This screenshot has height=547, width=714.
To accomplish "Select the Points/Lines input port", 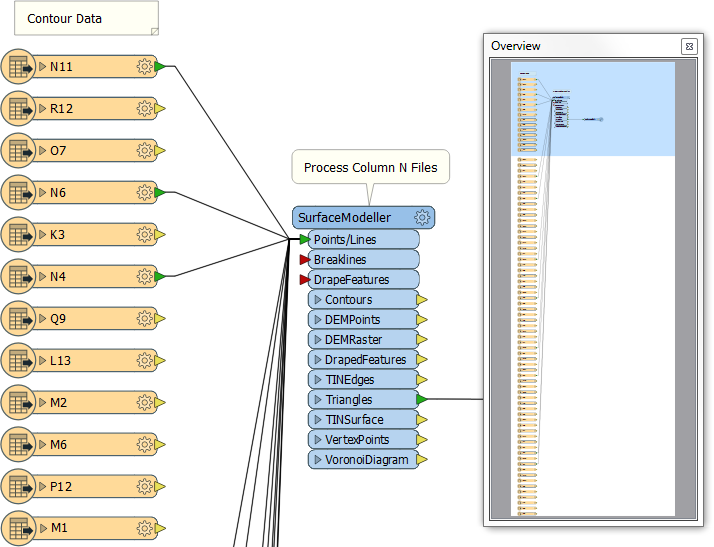I will [305, 240].
